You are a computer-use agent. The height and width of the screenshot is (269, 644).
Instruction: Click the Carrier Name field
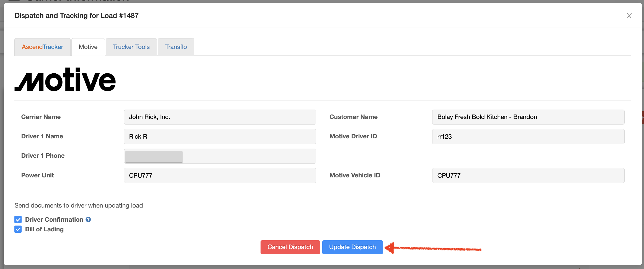[220, 117]
